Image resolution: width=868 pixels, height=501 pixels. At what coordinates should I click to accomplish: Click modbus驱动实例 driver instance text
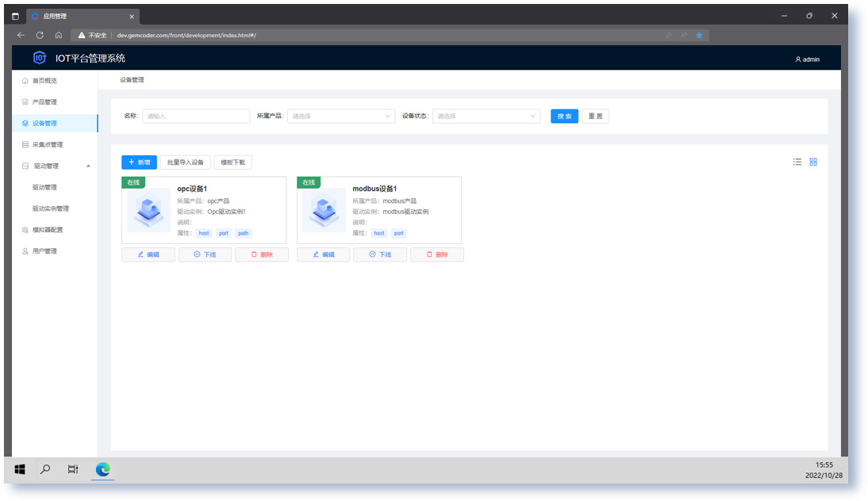(x=405, y=212)
